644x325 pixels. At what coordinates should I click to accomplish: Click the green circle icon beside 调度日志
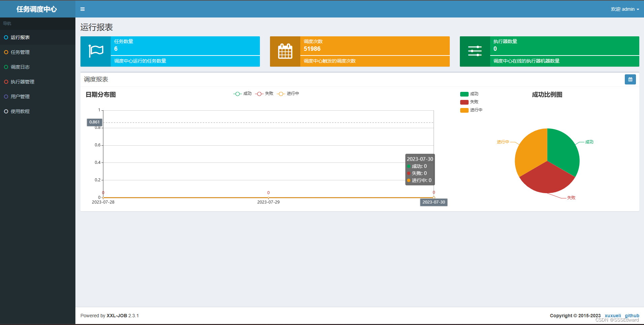point(6,67)
